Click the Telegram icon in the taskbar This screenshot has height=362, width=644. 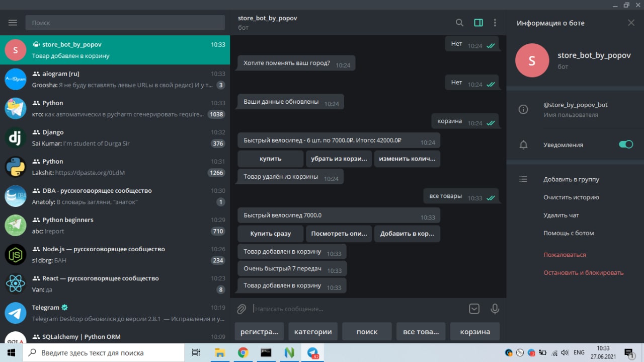pyautogui.click(x=312, y=353)
